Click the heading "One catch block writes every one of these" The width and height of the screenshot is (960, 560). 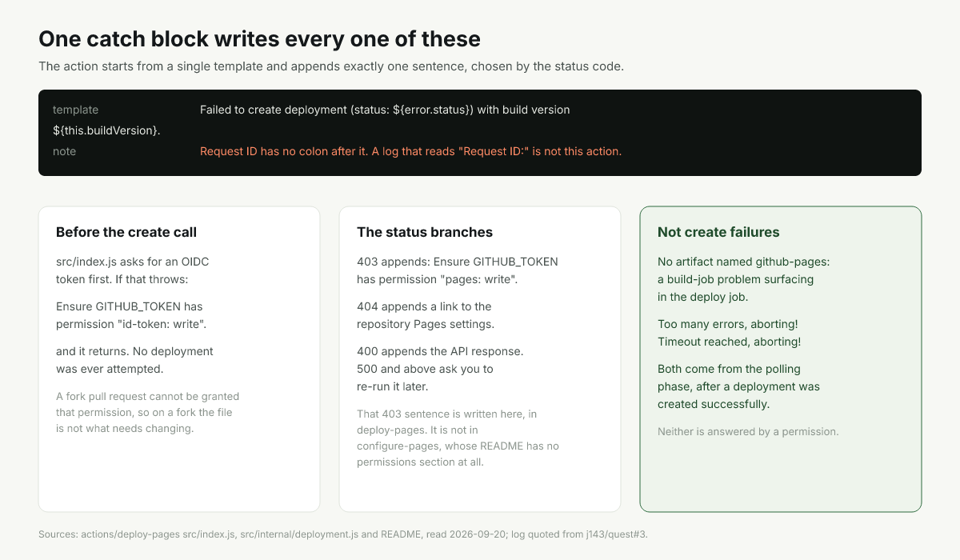point(260,38)
